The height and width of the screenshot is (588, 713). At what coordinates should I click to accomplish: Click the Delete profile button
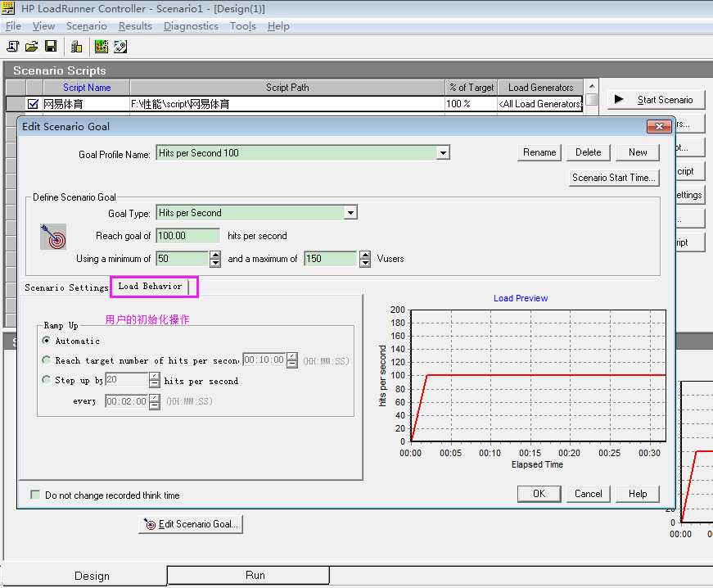(x=588, y=152)
